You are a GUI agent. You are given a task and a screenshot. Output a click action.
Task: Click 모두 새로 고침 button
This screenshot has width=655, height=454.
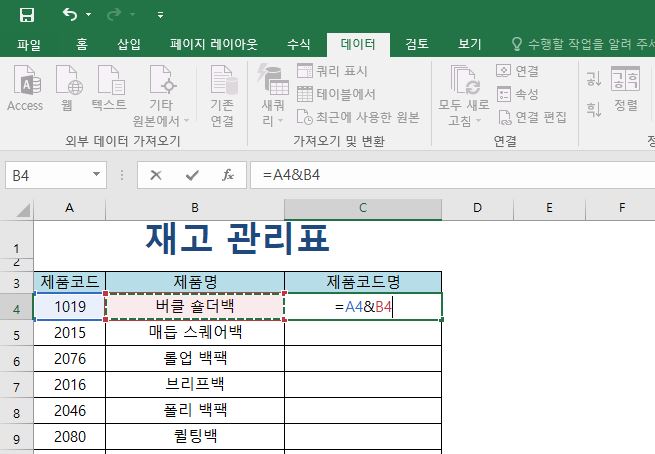coord(464,96)
